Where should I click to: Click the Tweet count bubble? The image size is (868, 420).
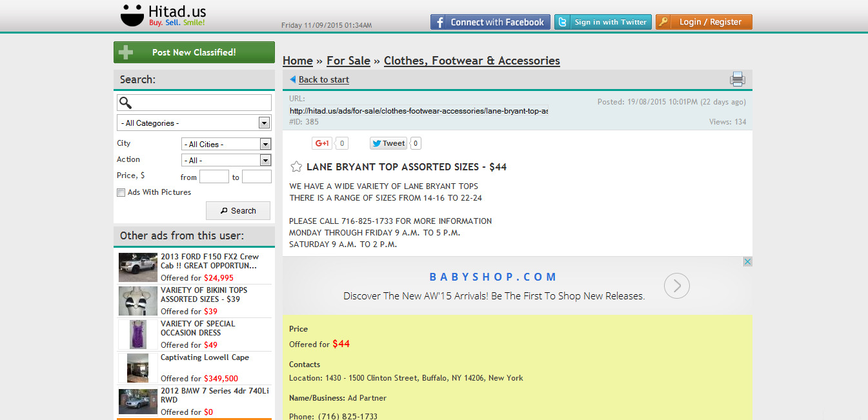pyautogui.click(x=415, y=143)
